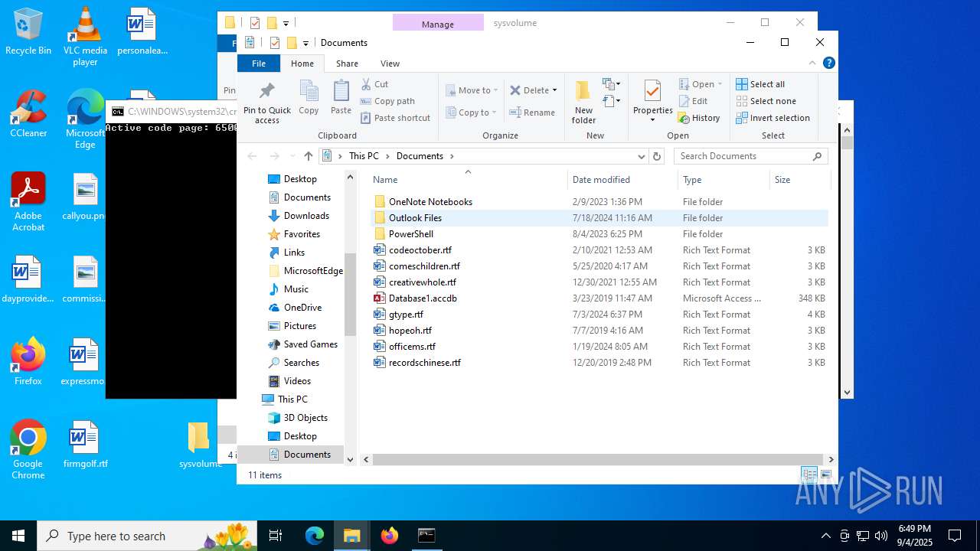This screenshot has height=551, width=980.
Task: Collapse the ribbon with the chevron
Action: [x=812, y=63]
